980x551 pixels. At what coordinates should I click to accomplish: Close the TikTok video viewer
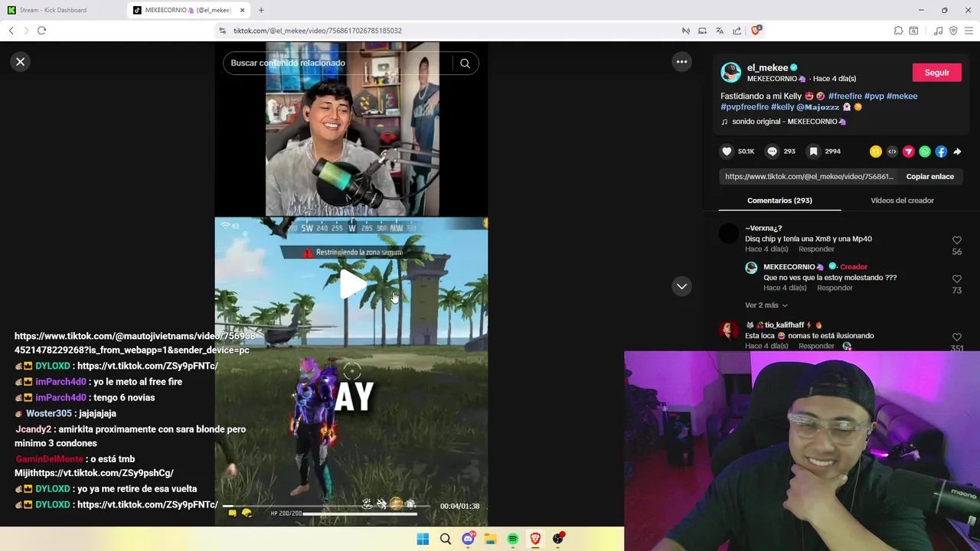(x=21, y=62)
